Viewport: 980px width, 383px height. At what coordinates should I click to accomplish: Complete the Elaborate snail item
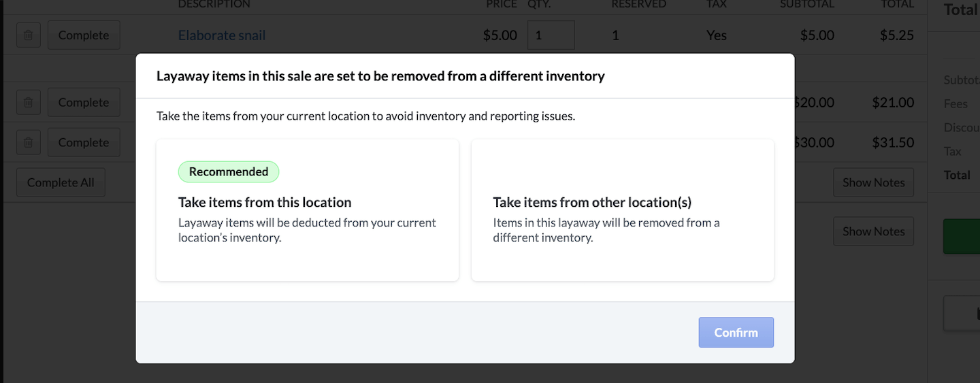click(84, 35)
